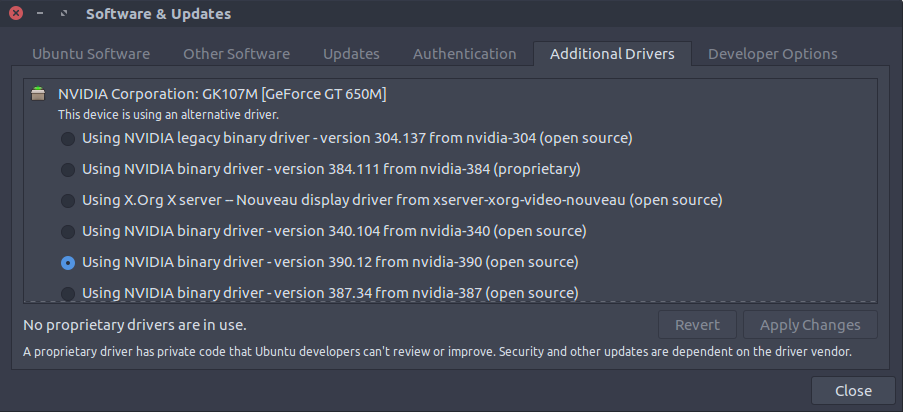
Task: Choose the nvidia-387 version 387.34 driver
Action: click(x=68, y=293)
